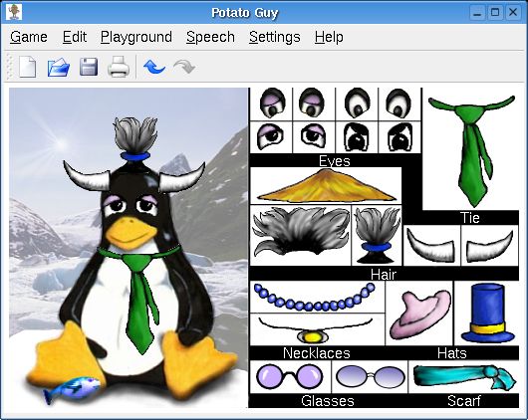Select the pink floppy hat
Image resolution: width=528 pixels, height=420 pixels.
tap(419, 315)
